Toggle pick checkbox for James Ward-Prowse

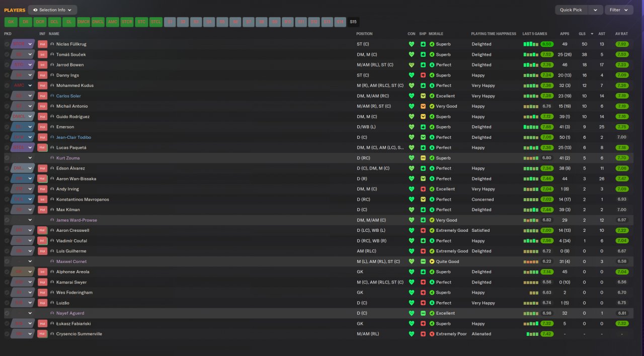(x=7, y=220)
